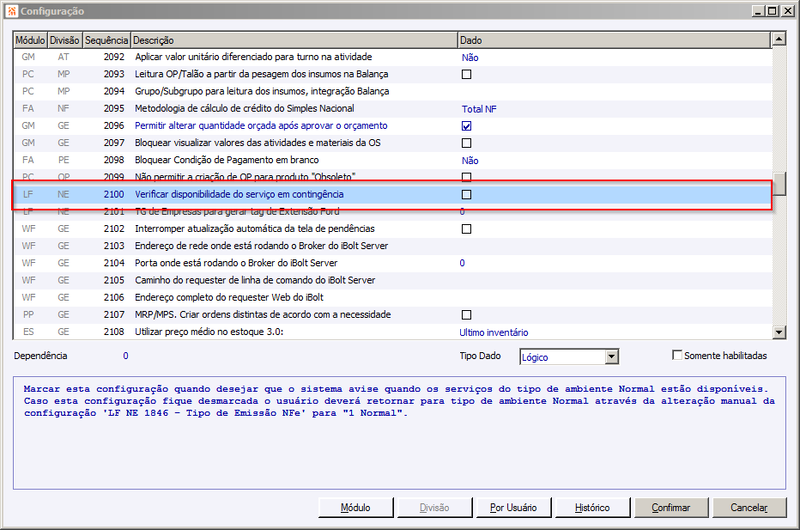The image size is (800, 530).
Task: Select row 2092 Aplicar valor unitário diferenciado
Action: click(392, 57)
